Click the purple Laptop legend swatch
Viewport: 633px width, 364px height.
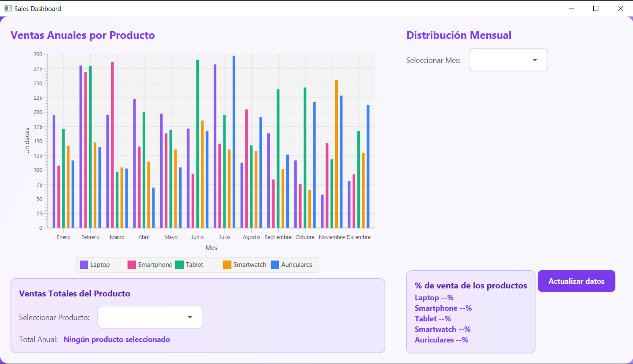tap(84, 265)
